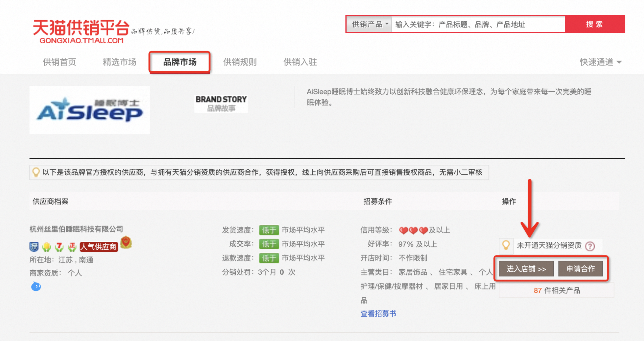The image size is (644, 341).
Task: Click the BRAND STORY 品牌故事 image
Action: 221,104
